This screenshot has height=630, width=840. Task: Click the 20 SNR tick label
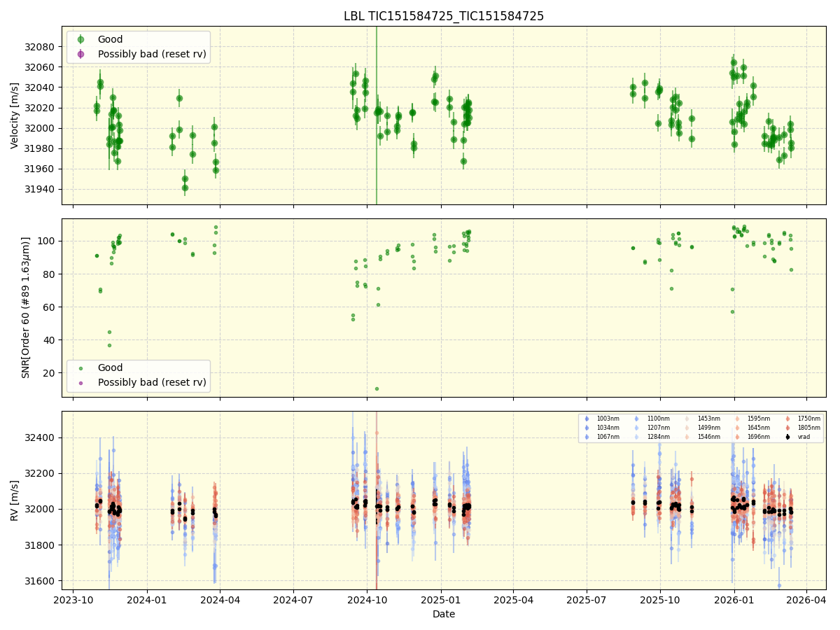point(49,372)
